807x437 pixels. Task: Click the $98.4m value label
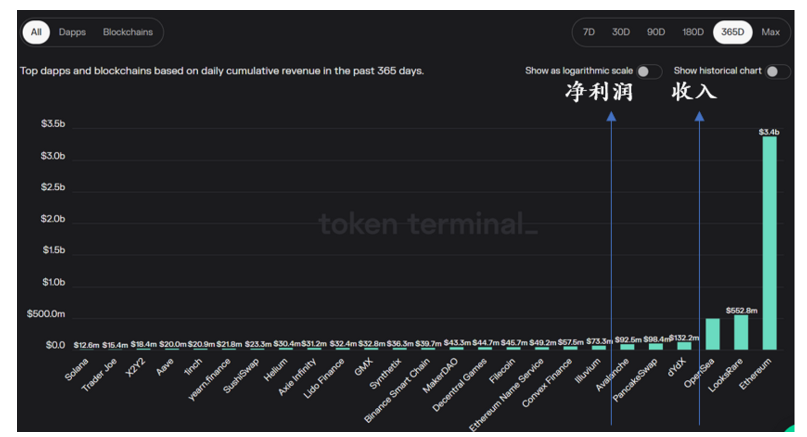coord(656,340)
